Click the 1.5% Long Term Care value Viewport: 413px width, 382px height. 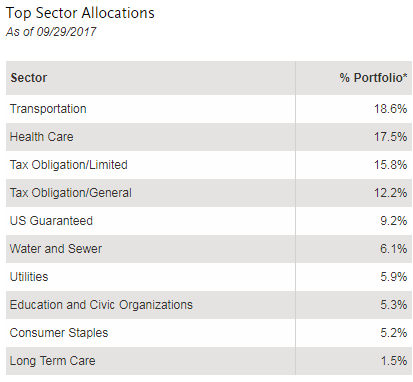(394, 361)
